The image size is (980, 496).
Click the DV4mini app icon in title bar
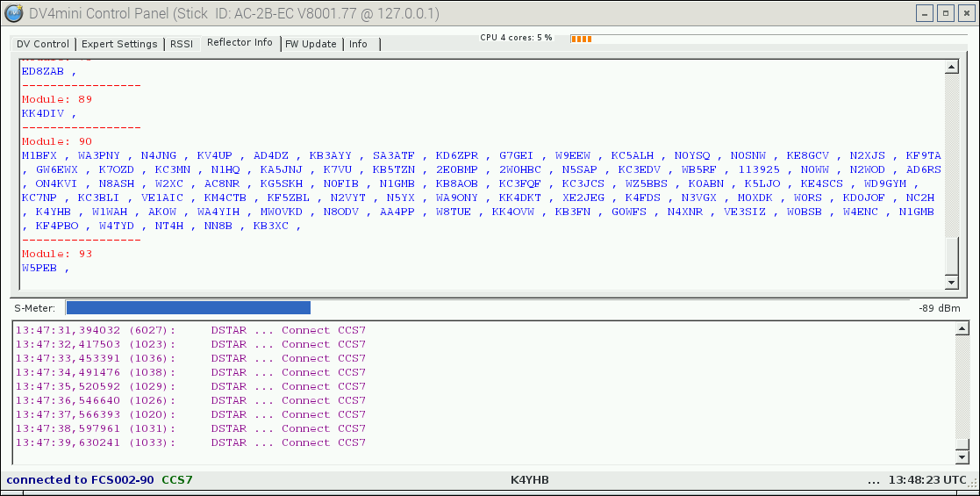pyautogui.click(x=14, y=12)
